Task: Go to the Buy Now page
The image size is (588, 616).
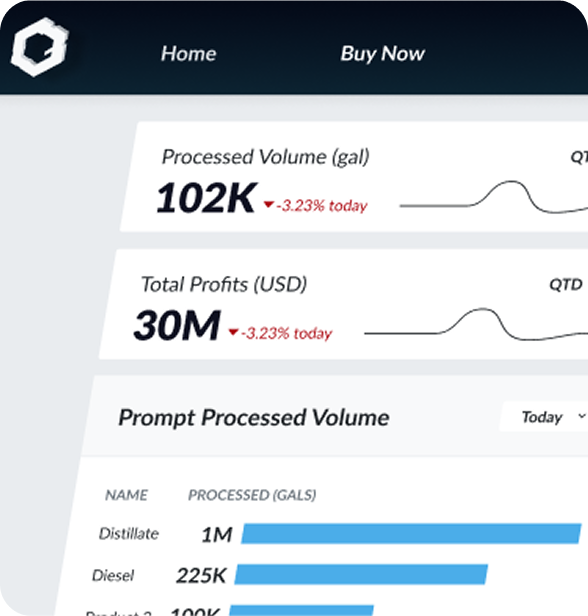Action: [x=382, y=53]
